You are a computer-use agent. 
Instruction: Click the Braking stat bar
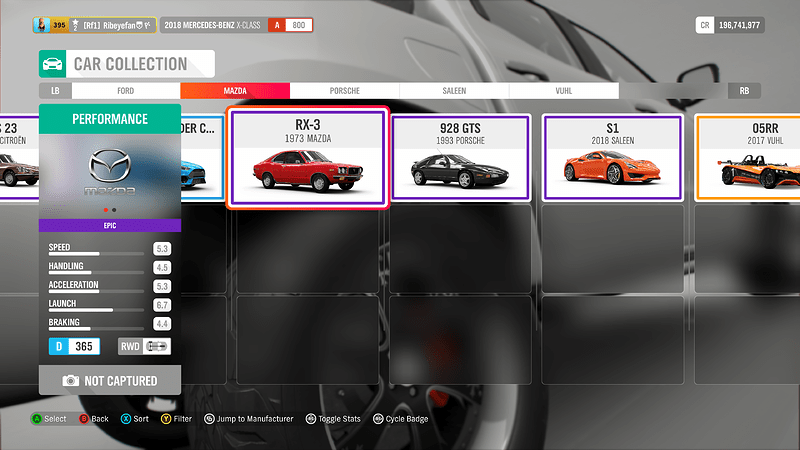96,329
